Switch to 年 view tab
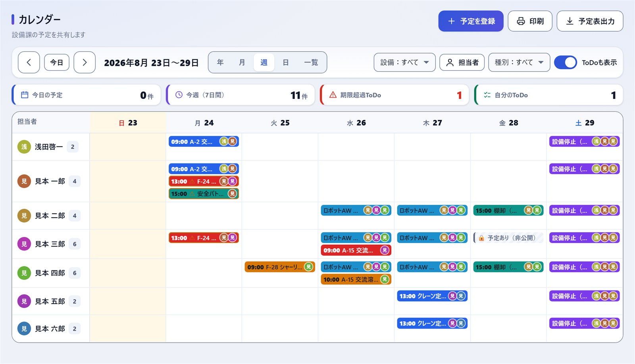 [220, 62]
